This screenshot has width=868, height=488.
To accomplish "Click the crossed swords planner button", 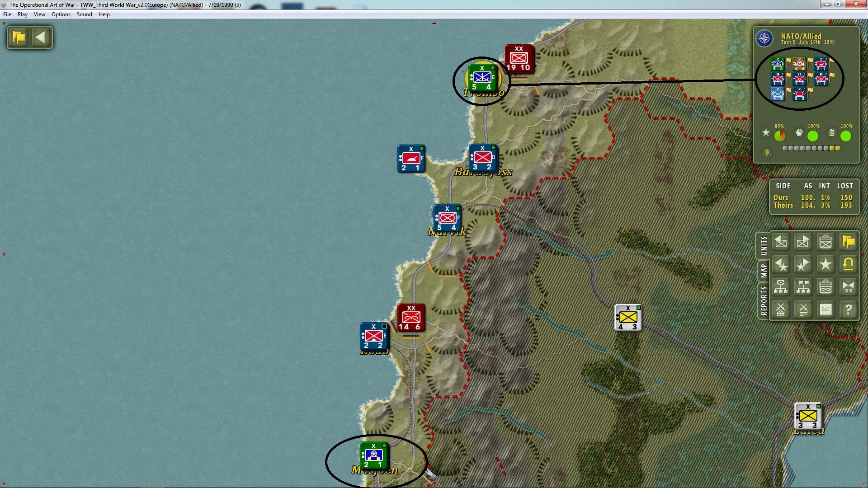I will (781, 310).
